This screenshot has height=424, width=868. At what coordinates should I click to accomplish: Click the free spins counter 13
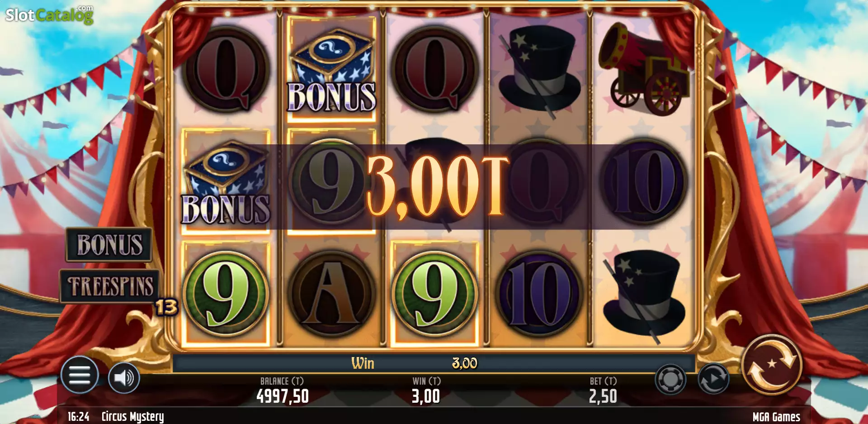166,307
